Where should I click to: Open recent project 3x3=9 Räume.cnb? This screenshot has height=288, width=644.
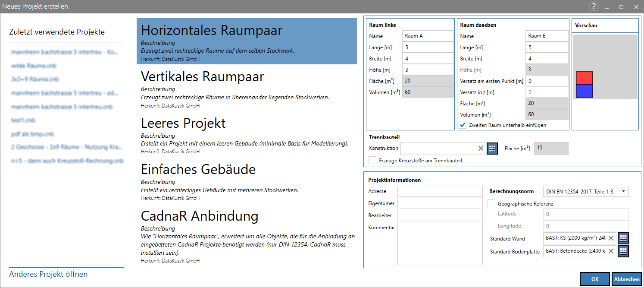pos(35,79)
